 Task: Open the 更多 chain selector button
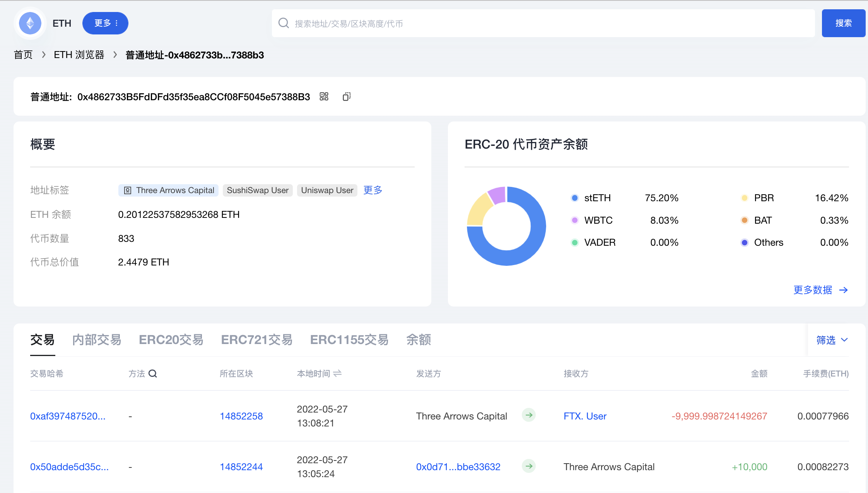click(x=105, y=23)
